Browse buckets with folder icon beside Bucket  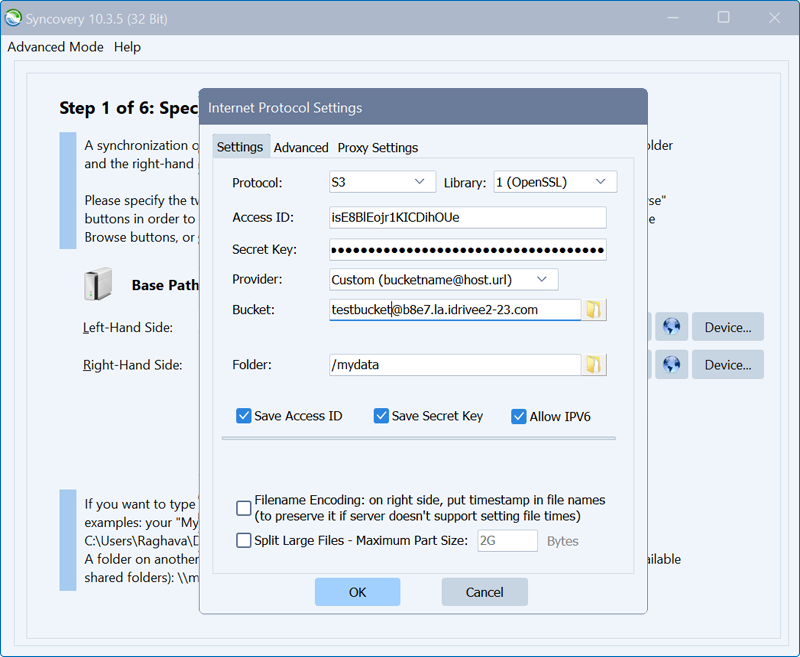click(x=593, y=310)
